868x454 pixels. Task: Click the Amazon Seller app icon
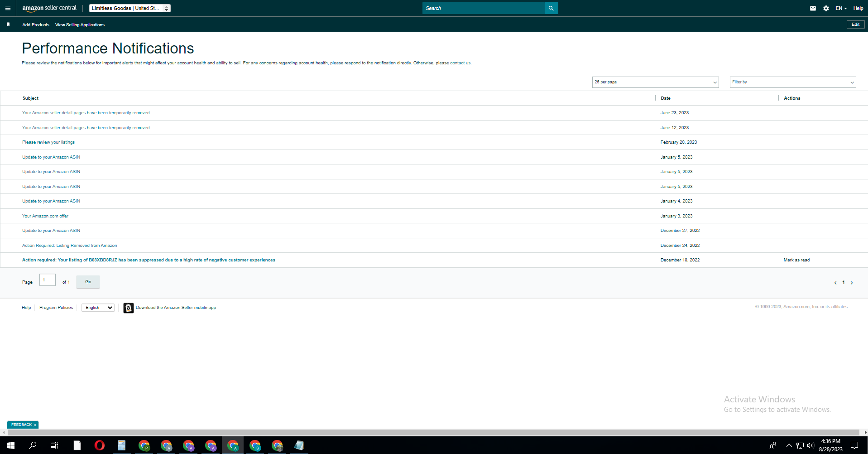[x=129, y=308]
